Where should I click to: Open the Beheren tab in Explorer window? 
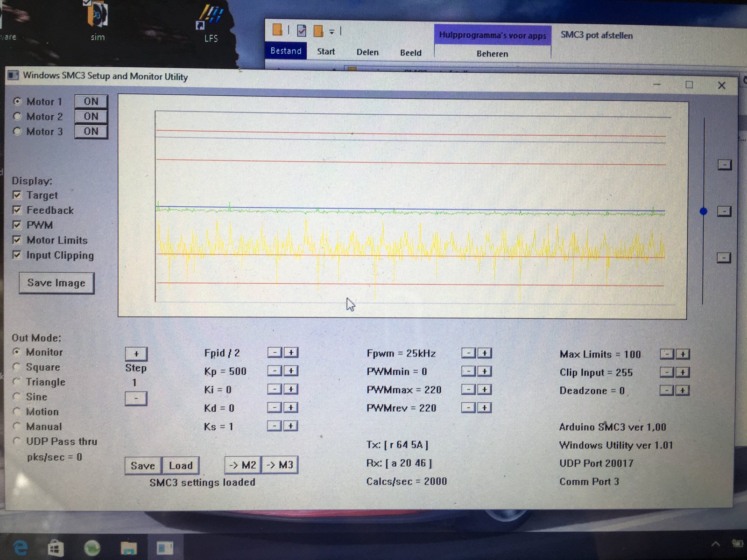click(x=492, y=54)
